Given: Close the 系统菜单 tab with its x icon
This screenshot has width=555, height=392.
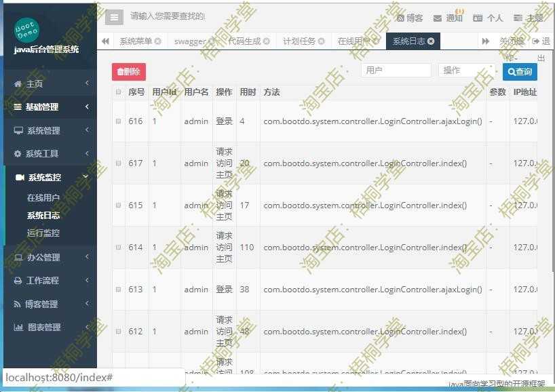Looking at the screenshot, I should click(158, 41).
